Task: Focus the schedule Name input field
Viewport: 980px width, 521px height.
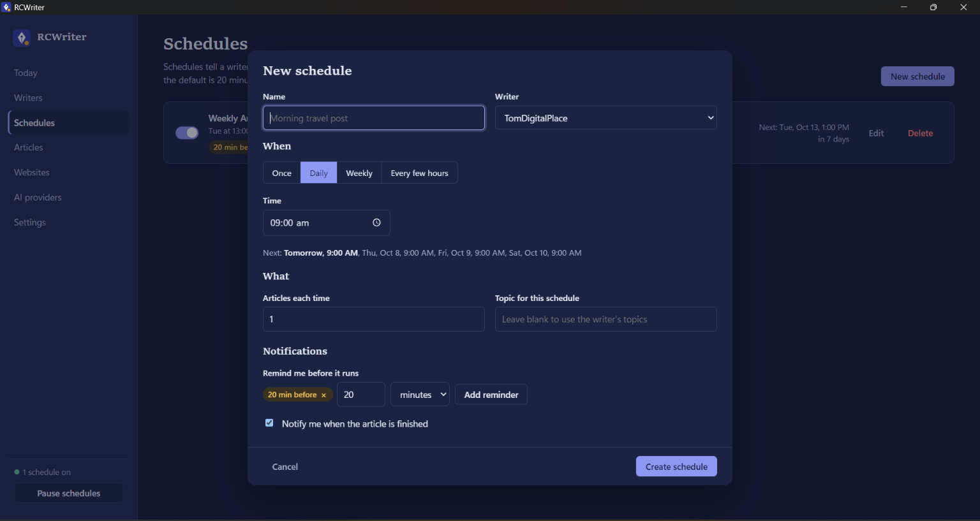Action: 374,118
